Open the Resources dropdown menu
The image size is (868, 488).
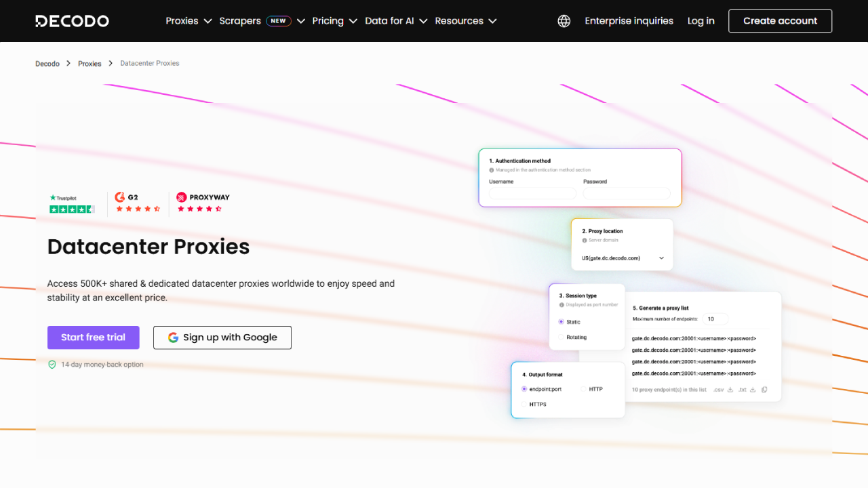click(465, 21)
